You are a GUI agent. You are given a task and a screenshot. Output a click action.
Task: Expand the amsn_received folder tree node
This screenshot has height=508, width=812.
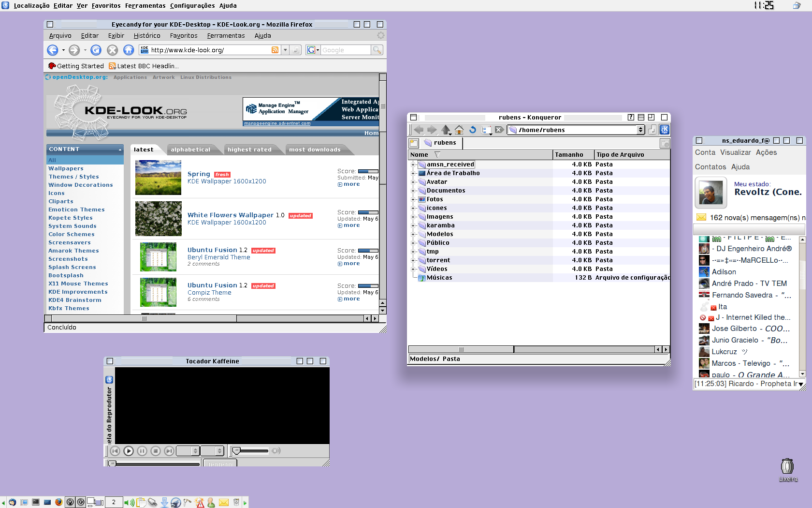click(x=413, y=164)
